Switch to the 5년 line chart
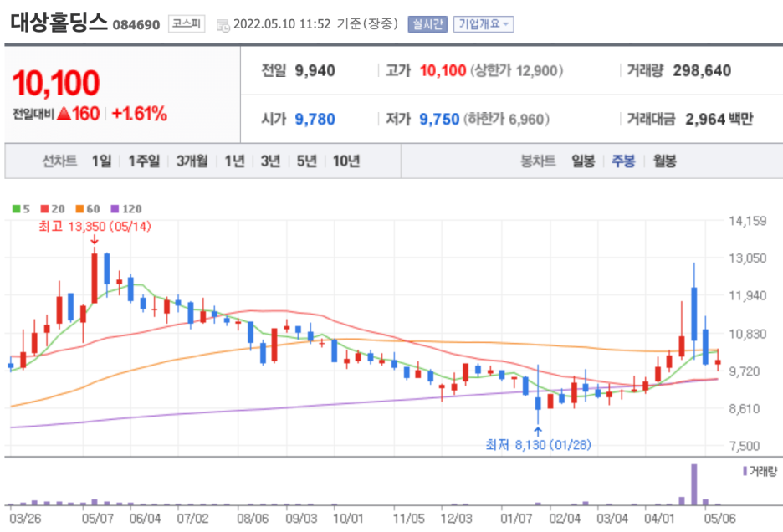The image size is (783, 532). point(307,161)
